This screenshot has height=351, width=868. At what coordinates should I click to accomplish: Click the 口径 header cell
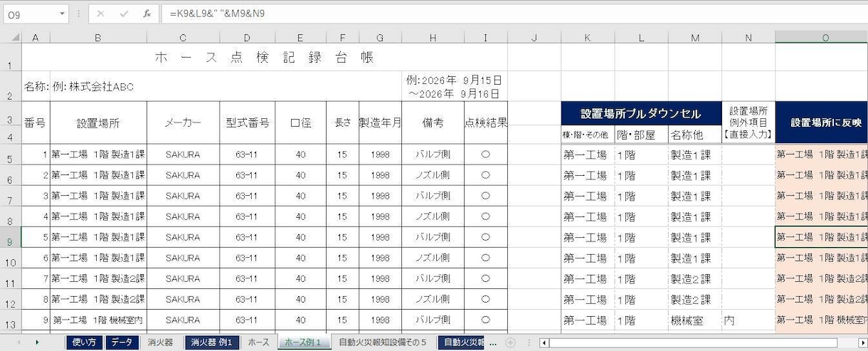click(300, 122)
